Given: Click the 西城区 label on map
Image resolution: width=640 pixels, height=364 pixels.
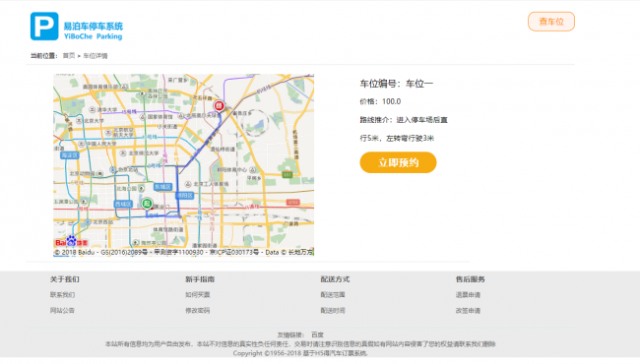Looking at the screenshot, I should coord(123,204).
